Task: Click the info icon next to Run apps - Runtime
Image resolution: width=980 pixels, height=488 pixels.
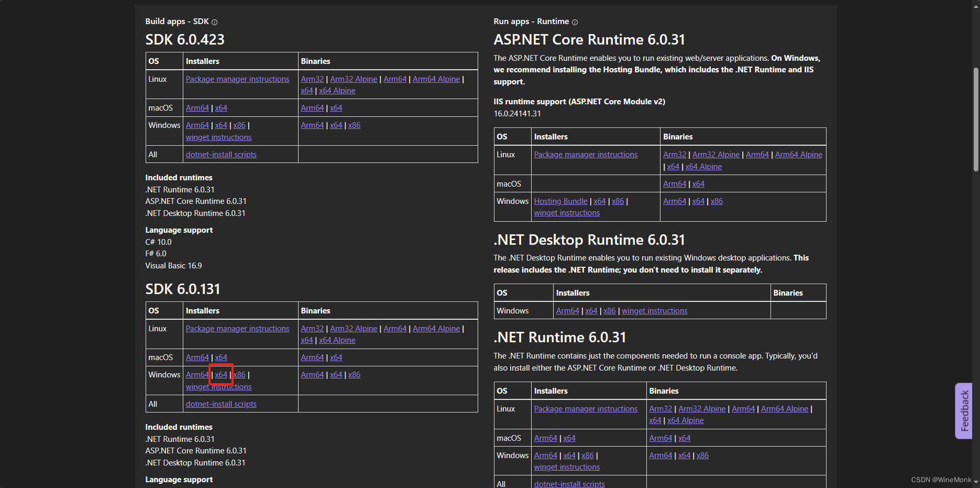Action: [x=575, y=22]
